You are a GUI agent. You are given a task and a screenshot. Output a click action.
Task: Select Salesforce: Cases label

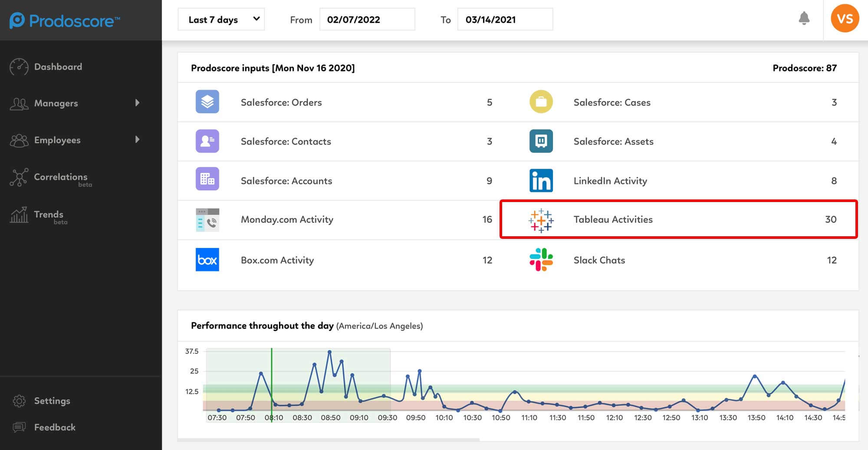[x=612, y=102]
